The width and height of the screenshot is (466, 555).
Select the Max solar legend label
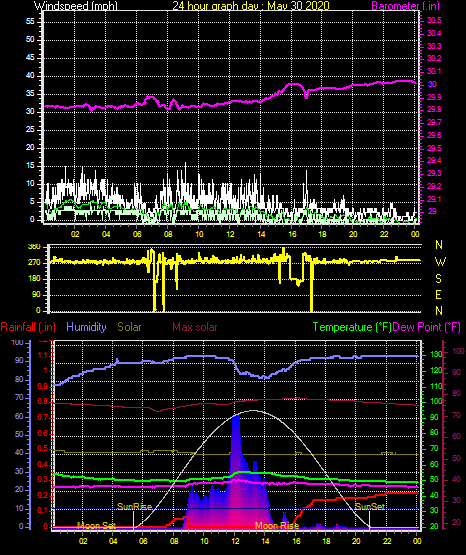point(195,327)
